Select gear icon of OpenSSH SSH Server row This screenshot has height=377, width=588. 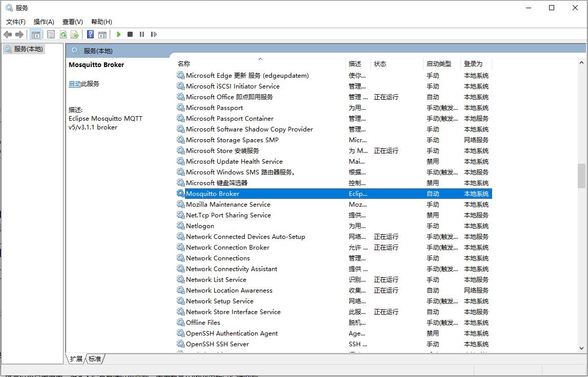click(x=181, y=344)
